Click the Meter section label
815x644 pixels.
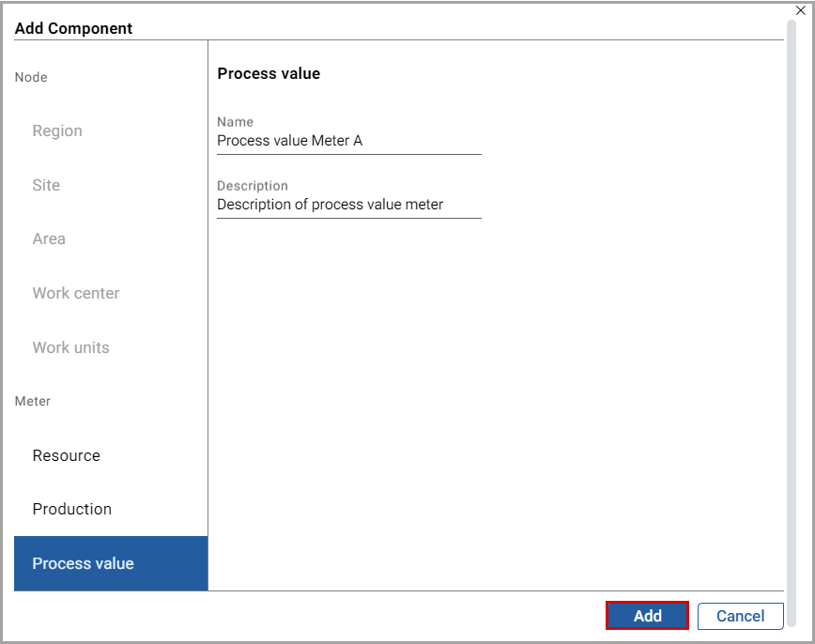pos(32,401)
